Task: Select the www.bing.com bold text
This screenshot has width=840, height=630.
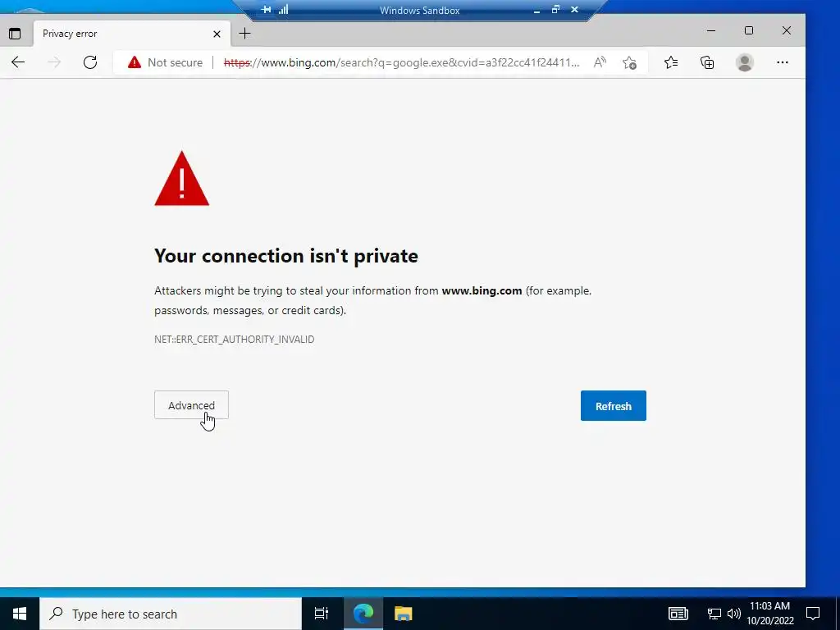Action: click(482, 291)
